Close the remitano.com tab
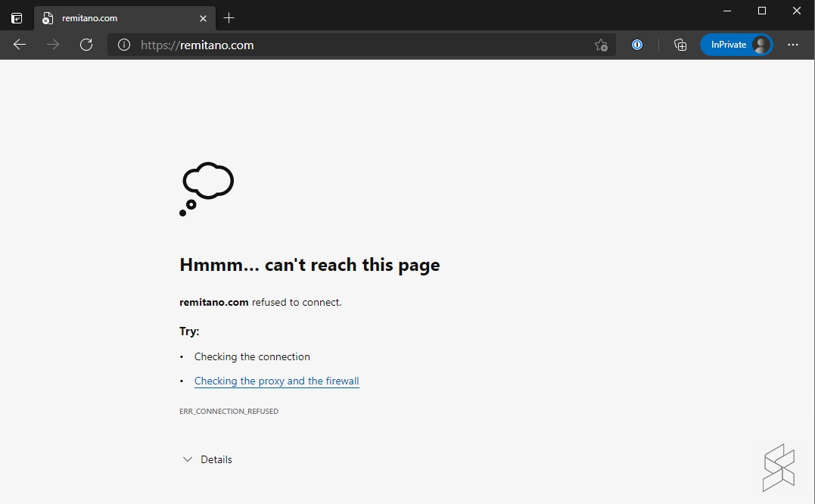 coord(203,18)
